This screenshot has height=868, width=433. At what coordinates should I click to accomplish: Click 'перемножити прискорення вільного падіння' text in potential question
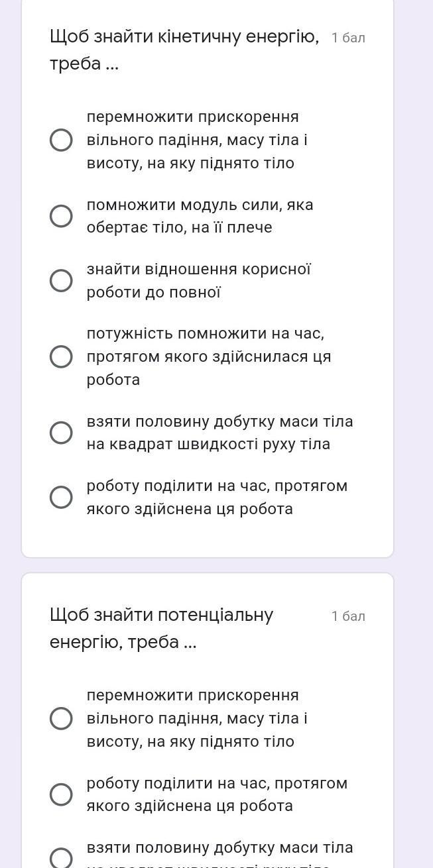click(x=196, y=718)
